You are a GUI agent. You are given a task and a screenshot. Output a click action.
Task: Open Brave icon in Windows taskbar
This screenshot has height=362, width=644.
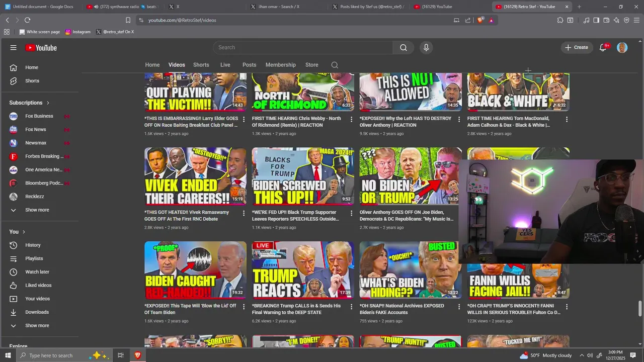coord(137,355)
